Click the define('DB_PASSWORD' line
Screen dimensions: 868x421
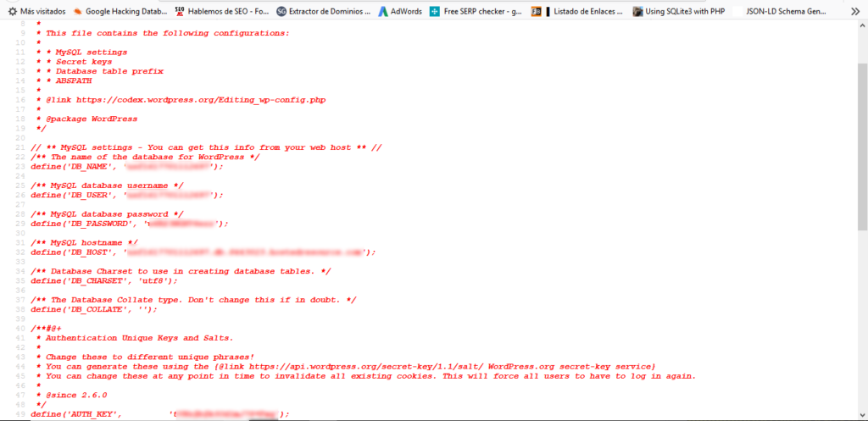(130, 224)
